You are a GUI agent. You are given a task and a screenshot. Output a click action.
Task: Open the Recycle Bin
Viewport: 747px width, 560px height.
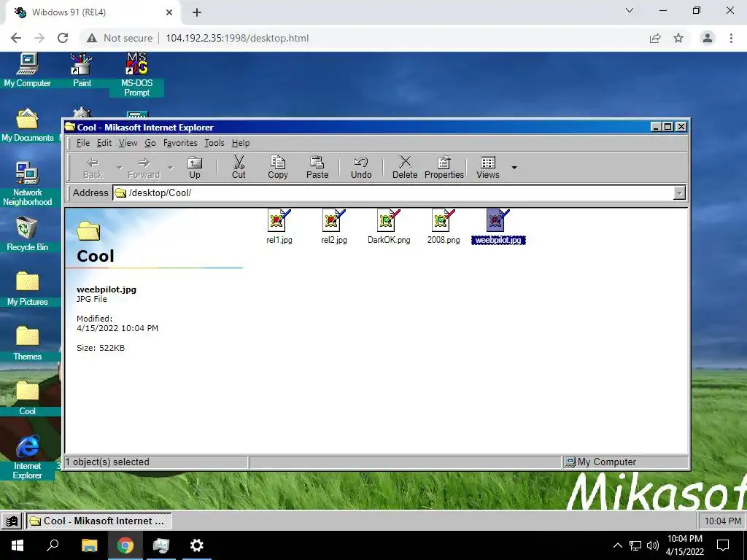pos(27,234)
